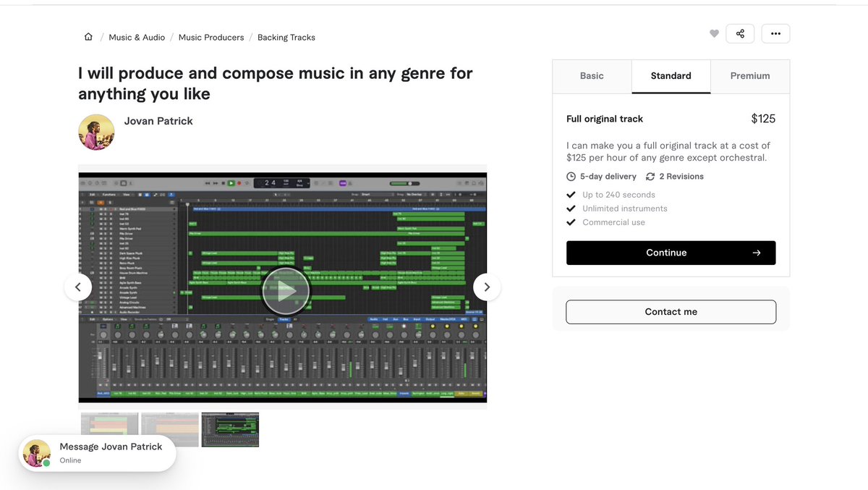Open the three-dots more options menu
Viewport: 868px width, 490px height.
775,33
